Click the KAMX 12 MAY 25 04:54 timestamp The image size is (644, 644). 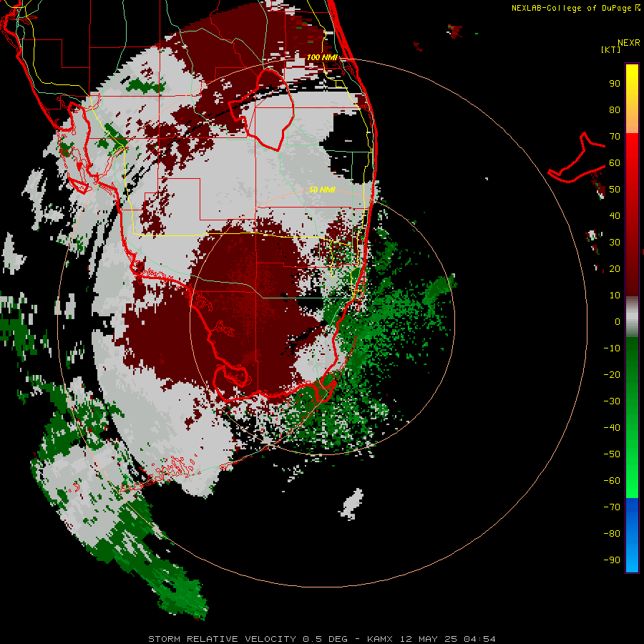(431, 639)
